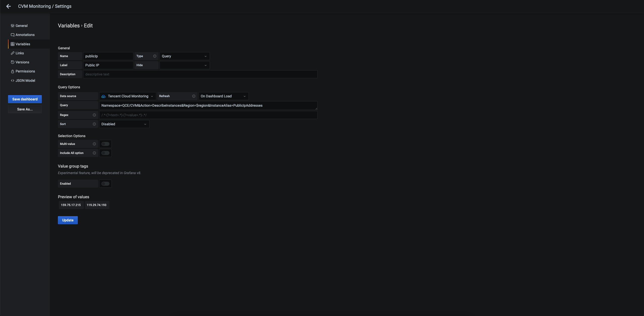Click Include All option info icon
The height and width of the screenshot is (316, 644).
point(94,153)
